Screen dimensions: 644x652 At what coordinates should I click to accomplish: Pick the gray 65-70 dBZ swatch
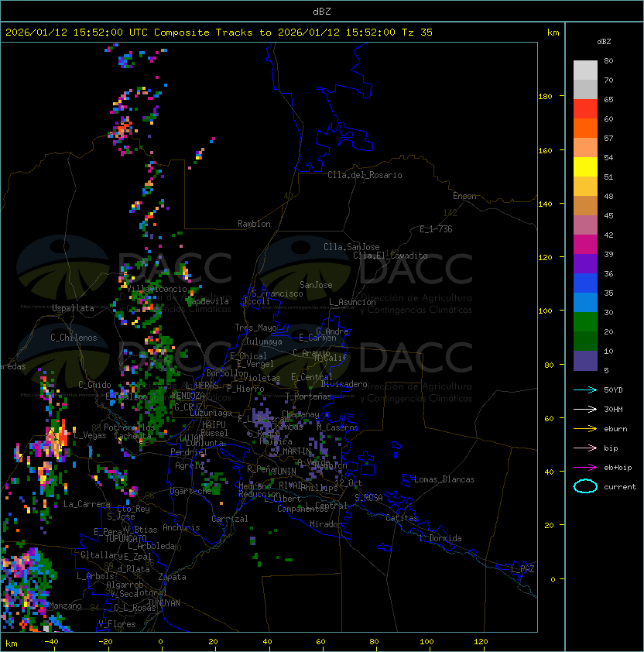pos(585,89)
